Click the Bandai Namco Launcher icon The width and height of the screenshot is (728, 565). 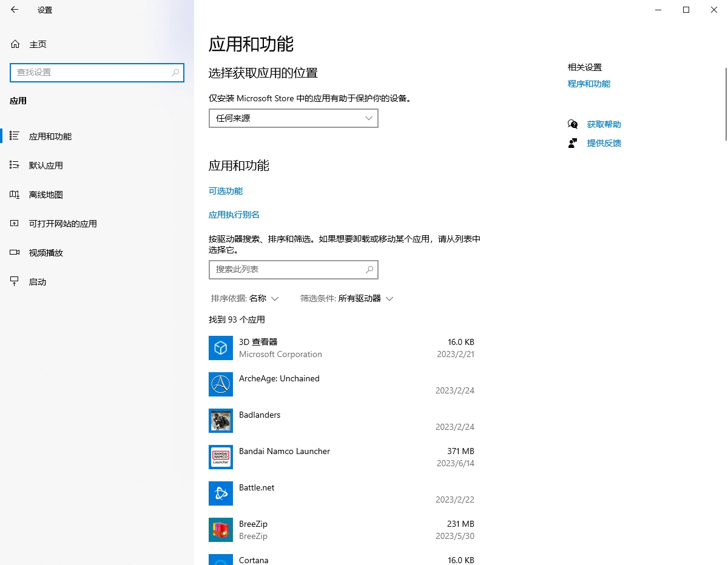coord(220,457)
